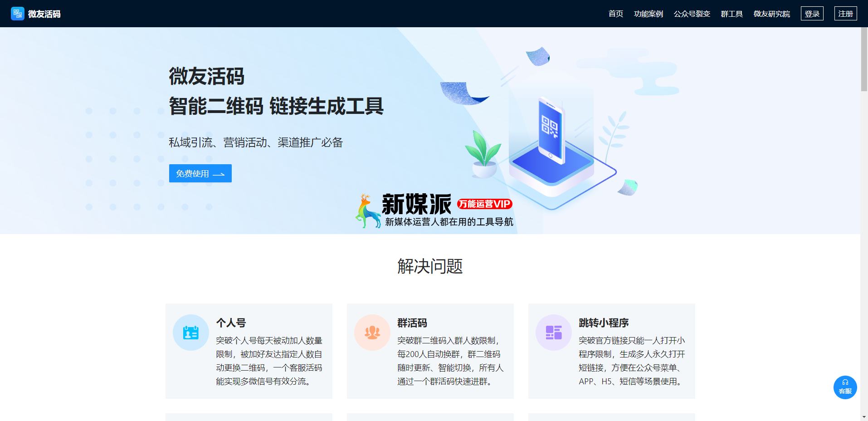Click the 群活码 card description text
This screenshot has height=421, width=868.
click(x=451, y=361)
